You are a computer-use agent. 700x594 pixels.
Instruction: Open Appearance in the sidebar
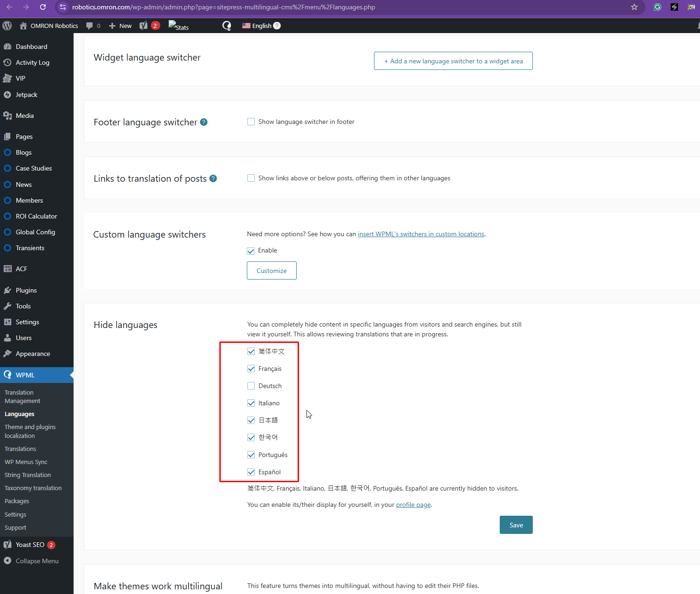point(37,354)
